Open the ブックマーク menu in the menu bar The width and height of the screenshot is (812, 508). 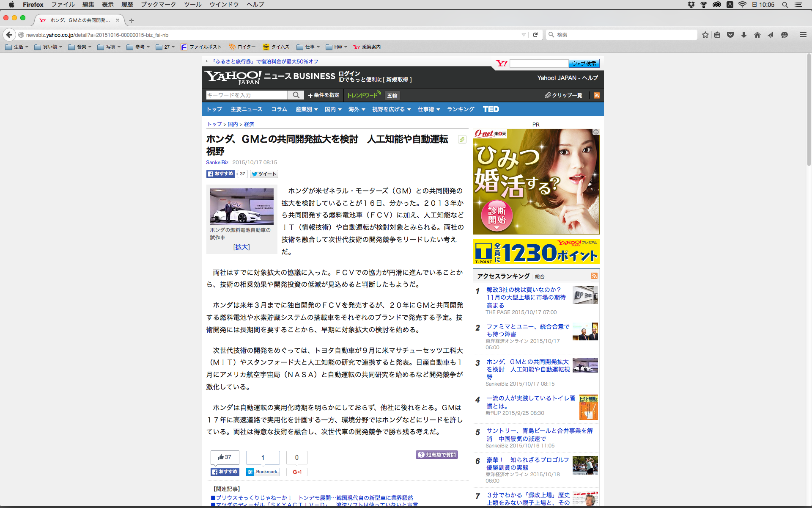(x=158, y=4)
